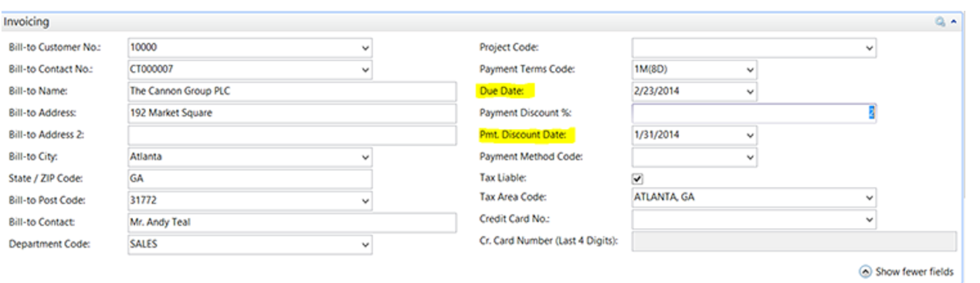Click the Bill-to Contact field
980x283 pixels.
coord(292,223)
